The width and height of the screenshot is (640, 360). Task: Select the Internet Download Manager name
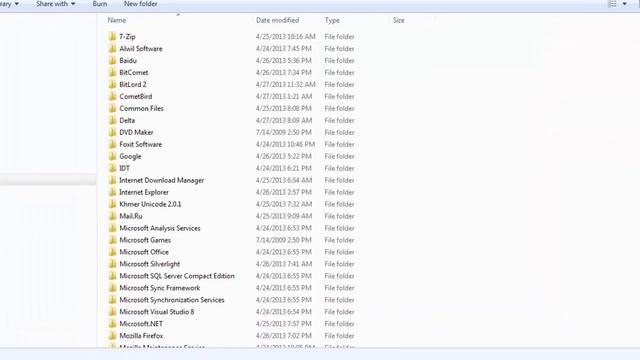161,180
